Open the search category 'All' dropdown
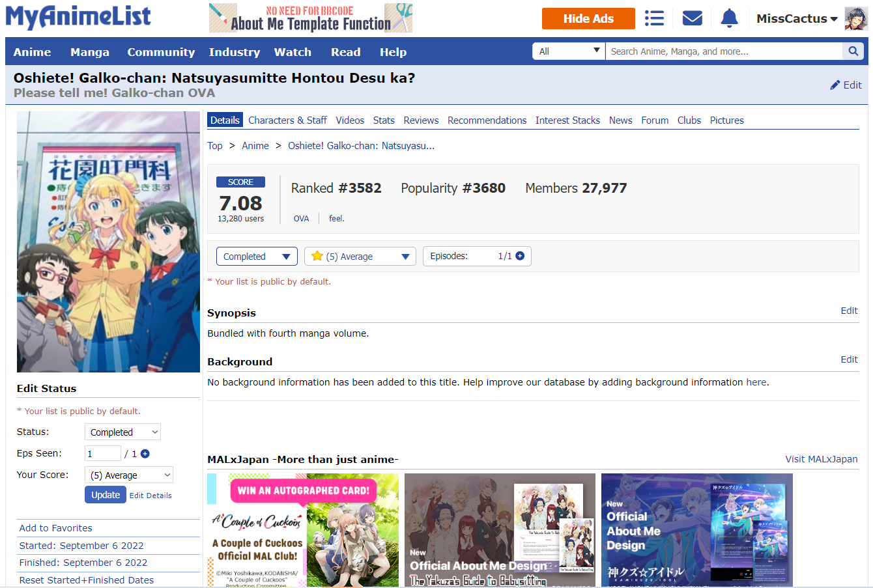The image size is (873, 588). click(569, 51)
